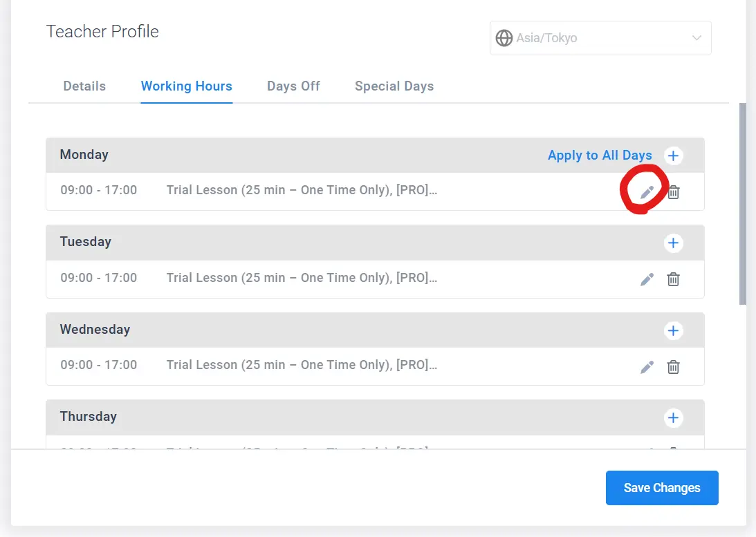Delete Monday's 09:00 - 17:00 time slot
This screenshot has width=756, height=537.
(674, 192)
